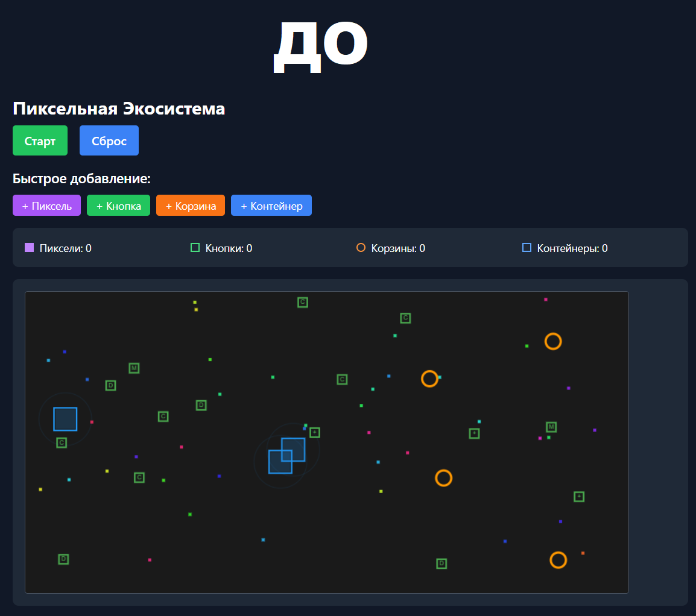
Task: Click the + Кнопка quick-add button
Action: point(118,206)
